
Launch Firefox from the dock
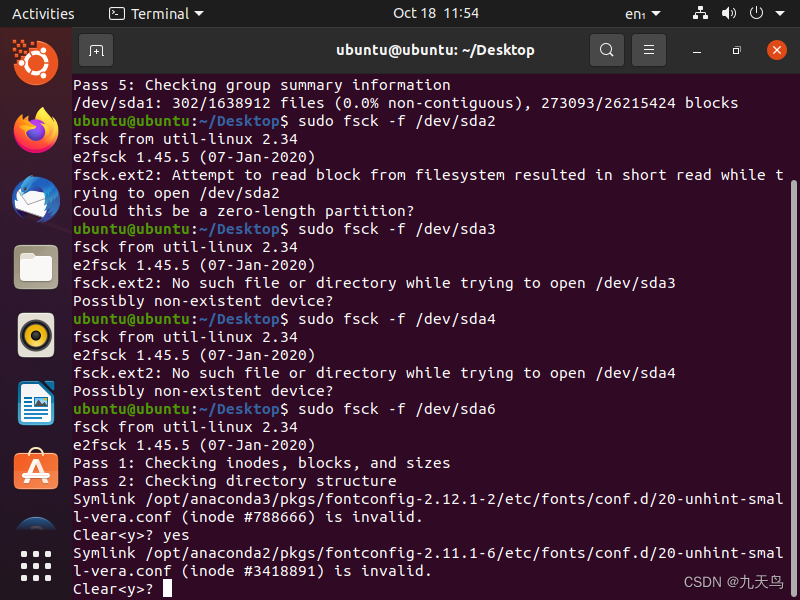tap(36, 131)
